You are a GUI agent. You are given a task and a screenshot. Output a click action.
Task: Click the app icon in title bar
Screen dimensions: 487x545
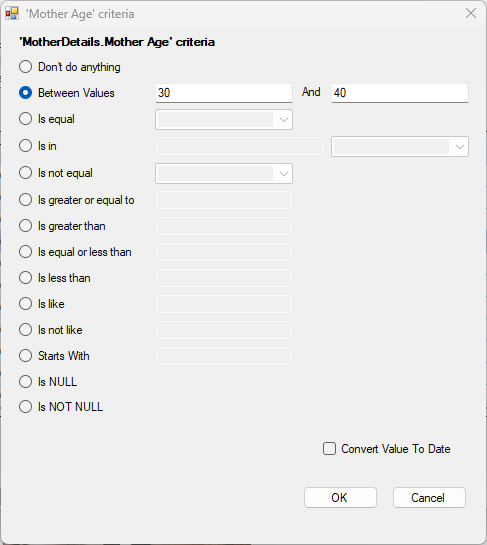pyautogui.click(x=12, y=14)
